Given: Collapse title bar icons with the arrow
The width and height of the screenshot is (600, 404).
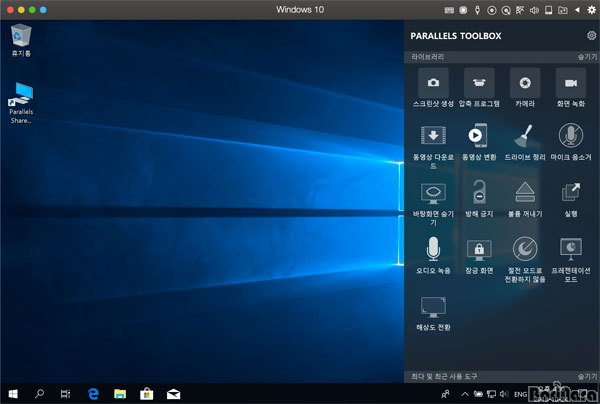Looking at the screenshot, I should pos(577,10).
